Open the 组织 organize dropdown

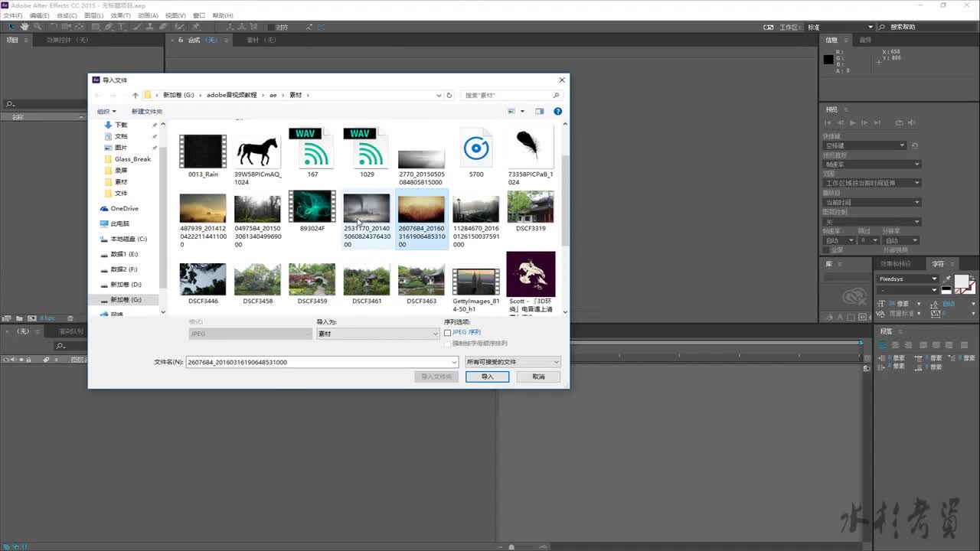coord(105,112)
